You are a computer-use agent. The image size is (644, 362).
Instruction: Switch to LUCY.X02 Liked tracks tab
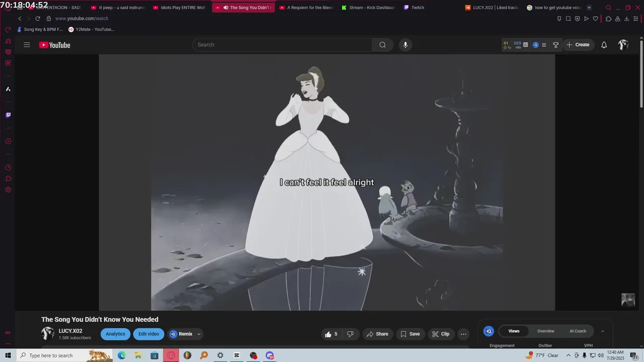pos(492,8)
